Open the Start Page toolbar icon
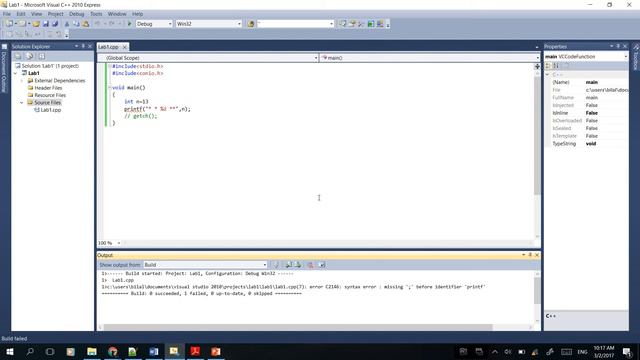The width and height of the screenshot is (640, 360). (371, 24)
